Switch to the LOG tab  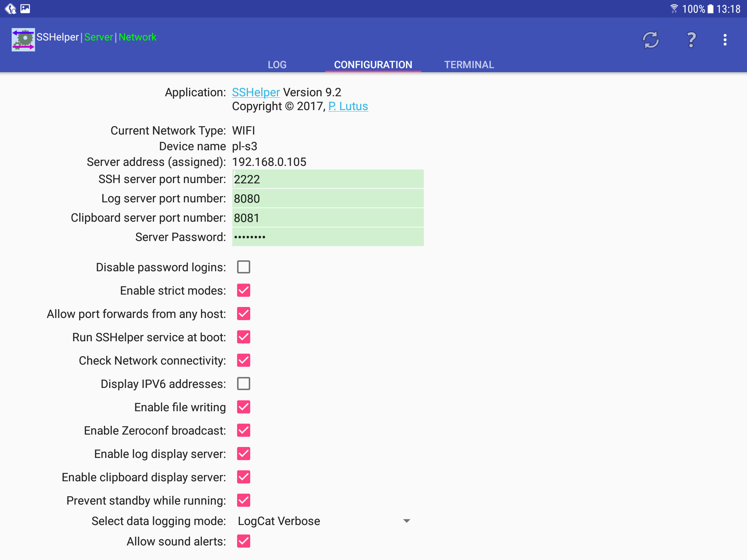point(276,64)
